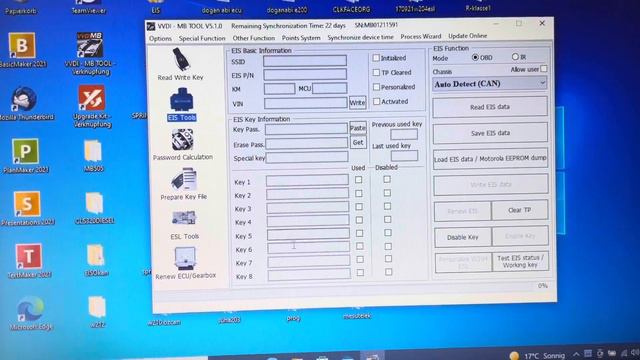Open the Process Wizard menu

(x=421, y=37)
